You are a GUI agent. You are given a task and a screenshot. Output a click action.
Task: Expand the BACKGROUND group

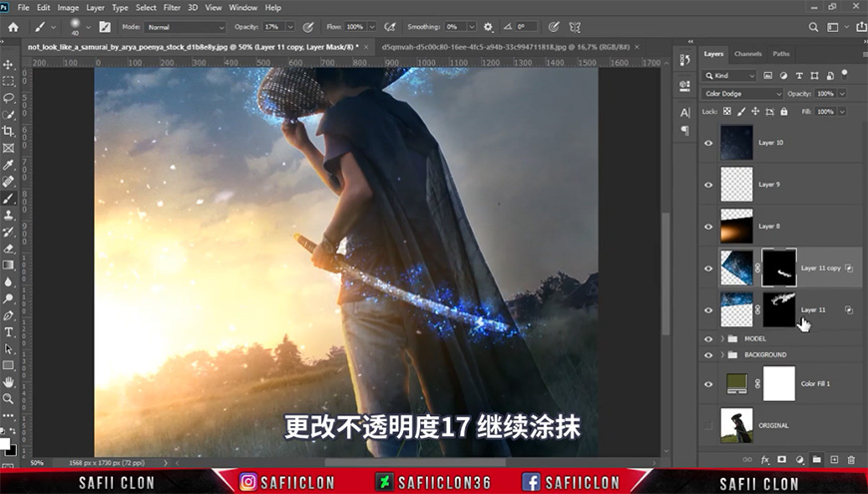(x=722, y=355)
